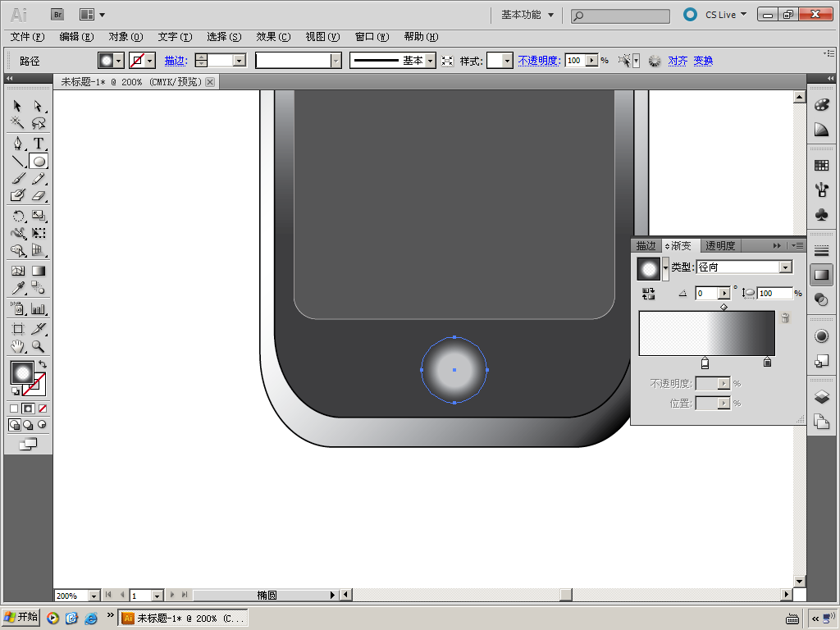Select the Hand tool
Viewport: 840px width, 630px height.
click(x=17, y=347)
